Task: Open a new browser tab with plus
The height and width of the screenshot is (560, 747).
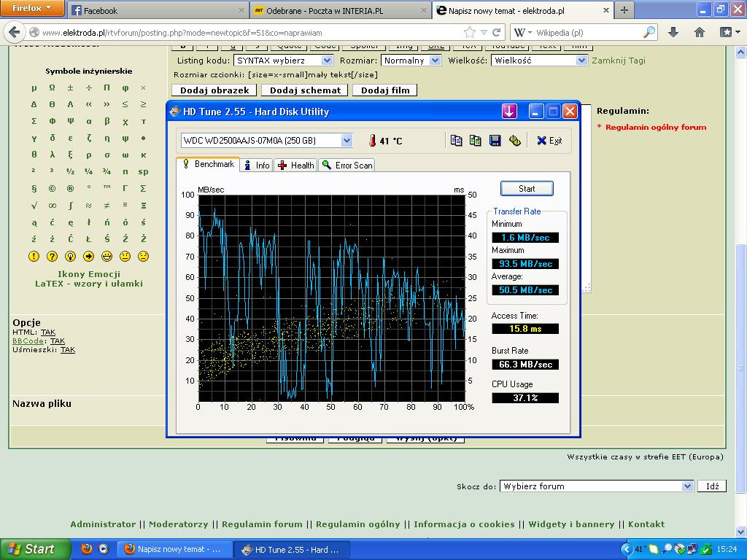Action: [x=624, y=10]
